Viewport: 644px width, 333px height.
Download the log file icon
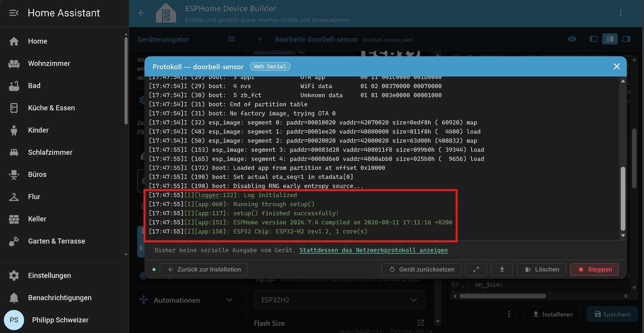tap(502, 269)
